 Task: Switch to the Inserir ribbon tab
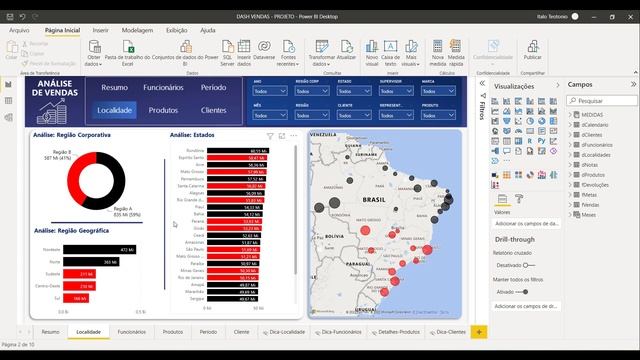pos(100,30)
